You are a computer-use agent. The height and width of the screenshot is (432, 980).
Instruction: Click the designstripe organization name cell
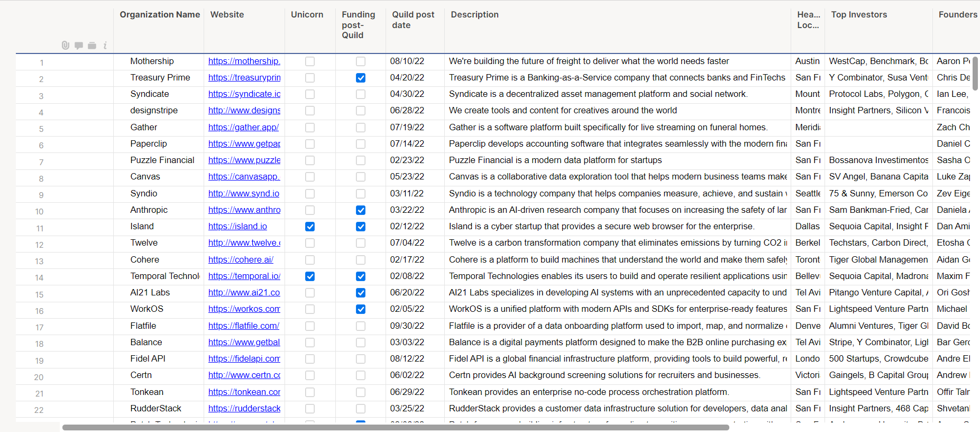pyautogui.click(x=159, y=111)
